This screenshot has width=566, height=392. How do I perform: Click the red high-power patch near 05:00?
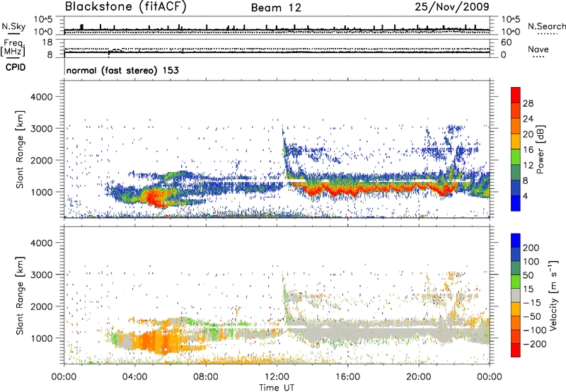coord(155,198)
